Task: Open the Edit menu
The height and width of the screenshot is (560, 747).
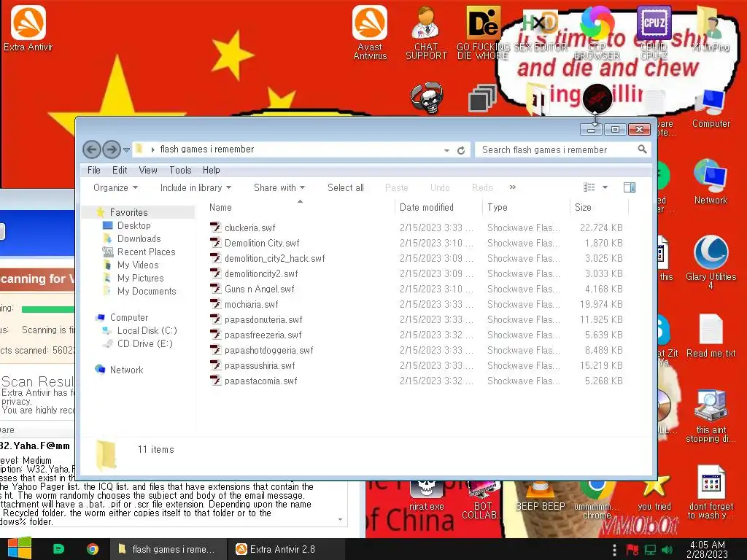Action: pos(120,170)
